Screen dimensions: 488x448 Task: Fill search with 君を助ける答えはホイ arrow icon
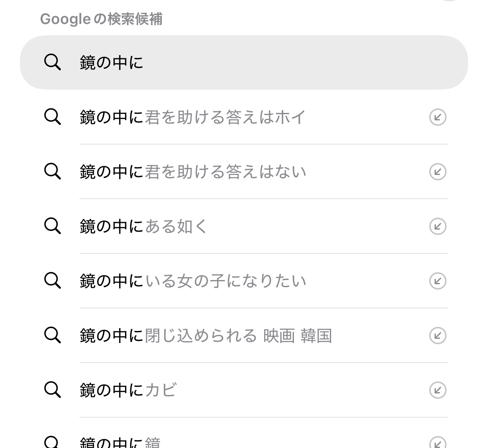[438, 117]
